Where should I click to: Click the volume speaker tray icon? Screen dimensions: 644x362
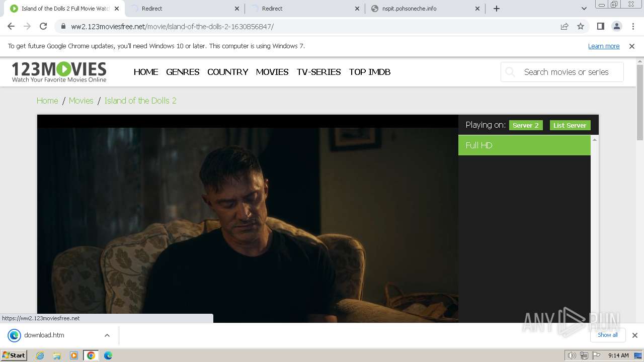(x=572, y=355)
